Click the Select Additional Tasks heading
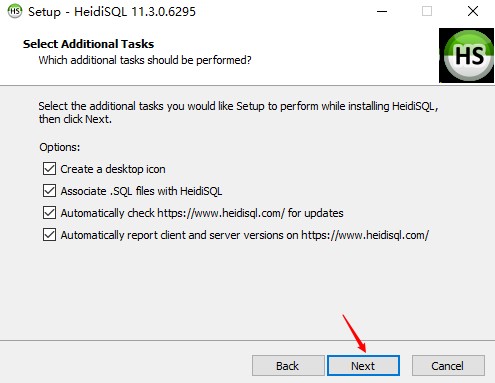Image resolution: width=495 pixels, height=383 pixels. pos(88,44)
